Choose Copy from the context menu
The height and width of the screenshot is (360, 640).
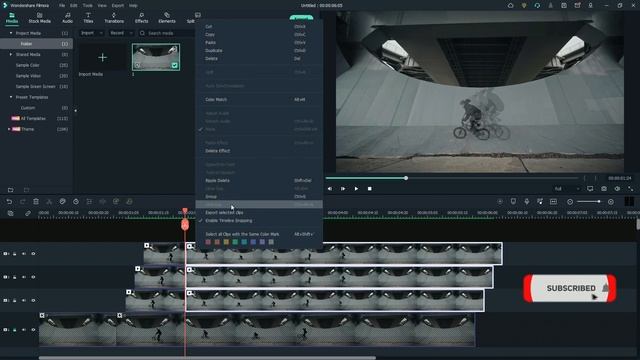pyautogui.click(x=259, y=35)
